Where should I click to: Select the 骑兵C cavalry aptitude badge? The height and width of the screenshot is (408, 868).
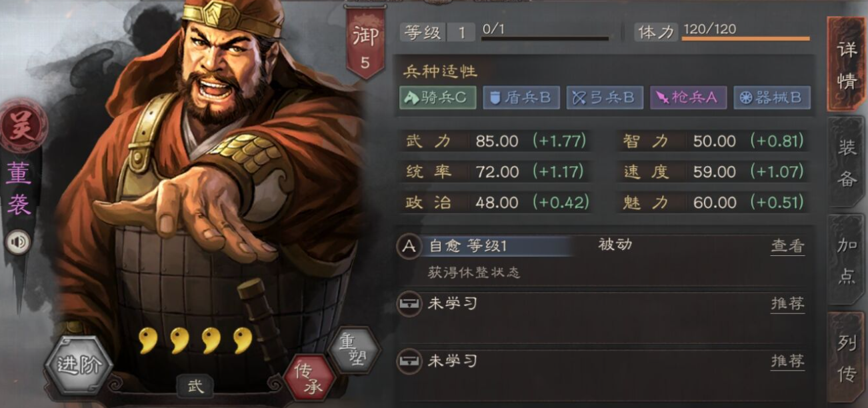pyautogui.click(x=438, y=97)
